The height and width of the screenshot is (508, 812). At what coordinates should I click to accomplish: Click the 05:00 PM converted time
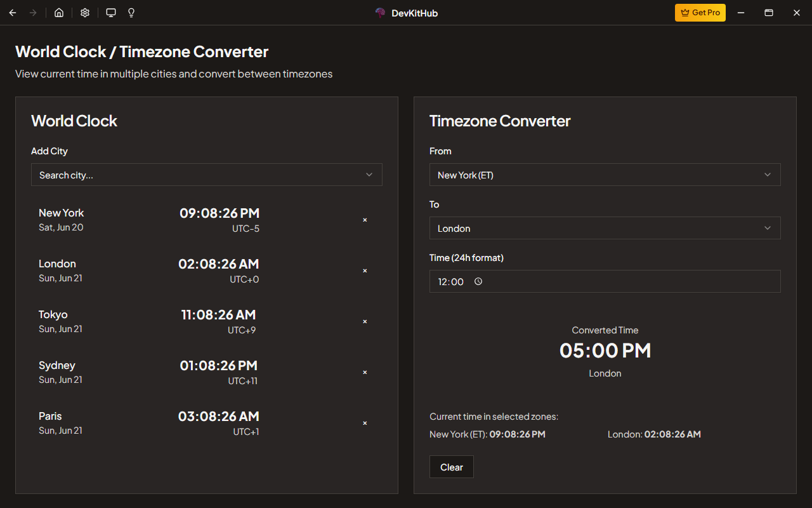(605, 351)
